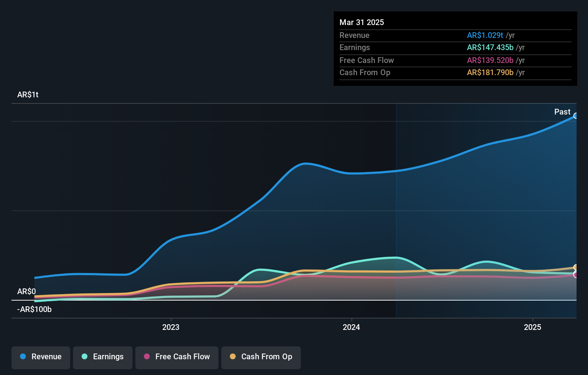Click the Free Cash Flow endpoint marker
This screenshot has width=588, height=375.
click(576, 274)
